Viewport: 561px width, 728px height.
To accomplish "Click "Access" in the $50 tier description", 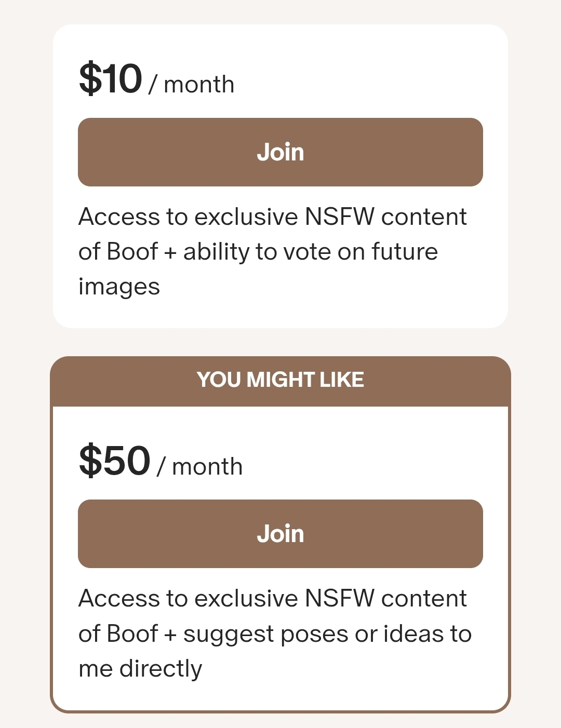I will [119, 598].
